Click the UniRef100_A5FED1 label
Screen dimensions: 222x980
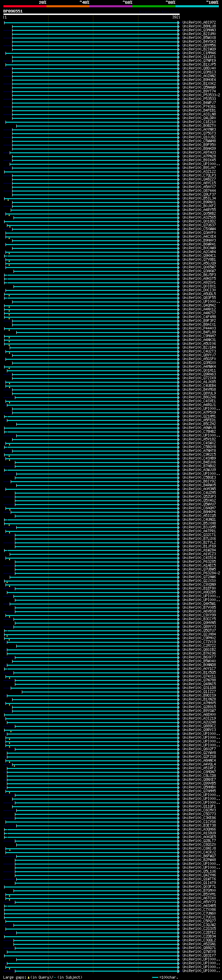tap(199, 420)
